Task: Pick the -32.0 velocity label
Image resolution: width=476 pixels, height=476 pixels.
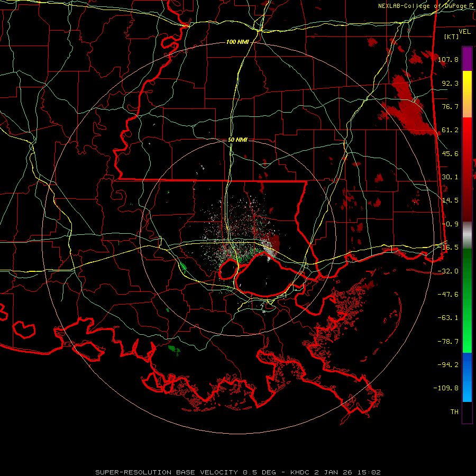Action: tap(448, 271)
